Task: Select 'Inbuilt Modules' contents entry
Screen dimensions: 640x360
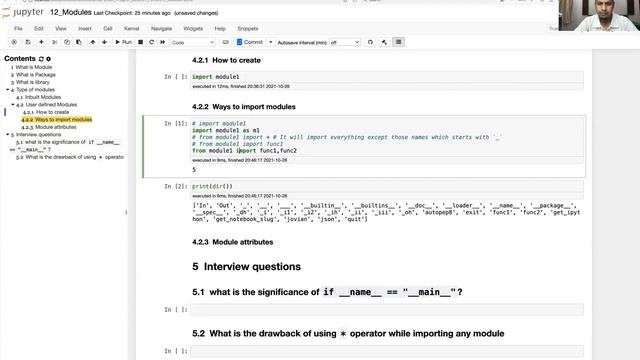Action: click(x=43, y=97)
